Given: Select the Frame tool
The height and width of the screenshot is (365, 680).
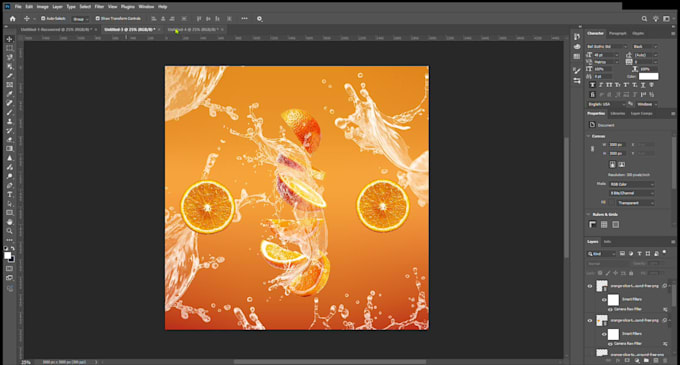Looking at the screenshot, I should [10, 85].
